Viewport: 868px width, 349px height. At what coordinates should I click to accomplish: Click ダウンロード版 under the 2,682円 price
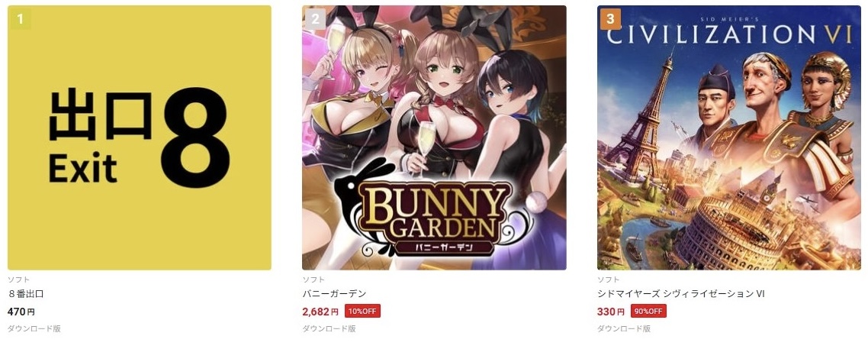click(329, 328)
